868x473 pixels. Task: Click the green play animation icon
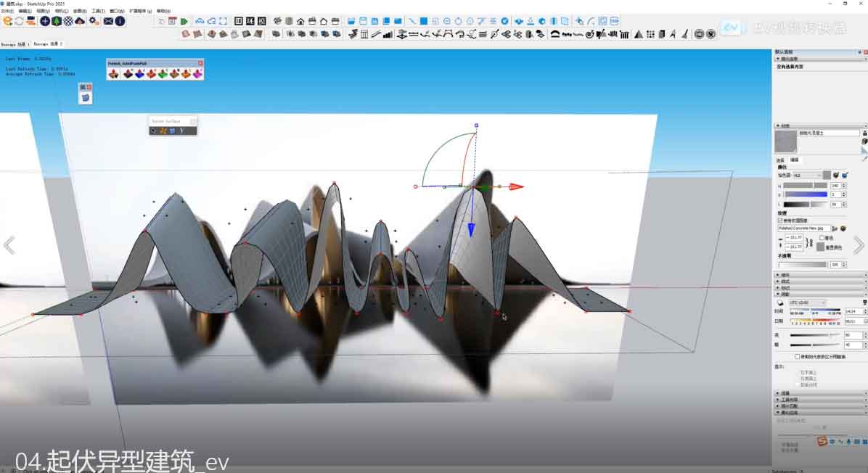[184, 22]
